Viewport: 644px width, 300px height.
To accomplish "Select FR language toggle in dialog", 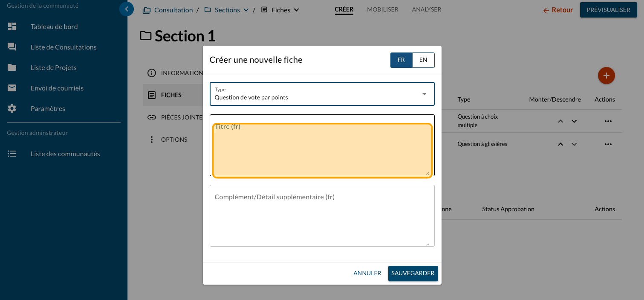I will click(401, 60).
